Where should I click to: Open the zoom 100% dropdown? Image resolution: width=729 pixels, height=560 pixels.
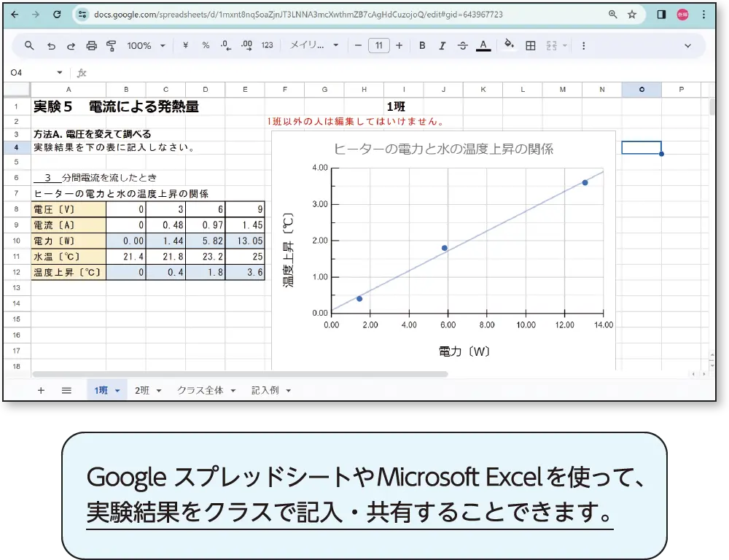pyautogui.click(x=146, y=46)
